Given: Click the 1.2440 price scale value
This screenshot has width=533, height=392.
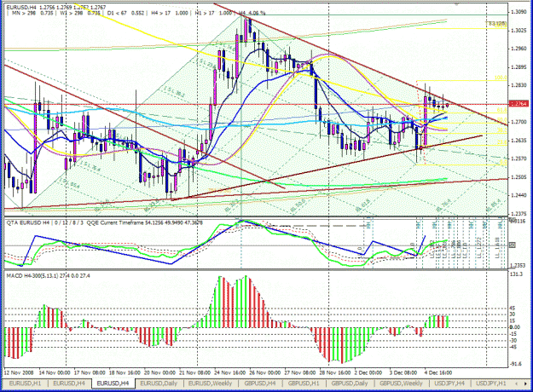Looking at the screenshot, I should (519, 195).
